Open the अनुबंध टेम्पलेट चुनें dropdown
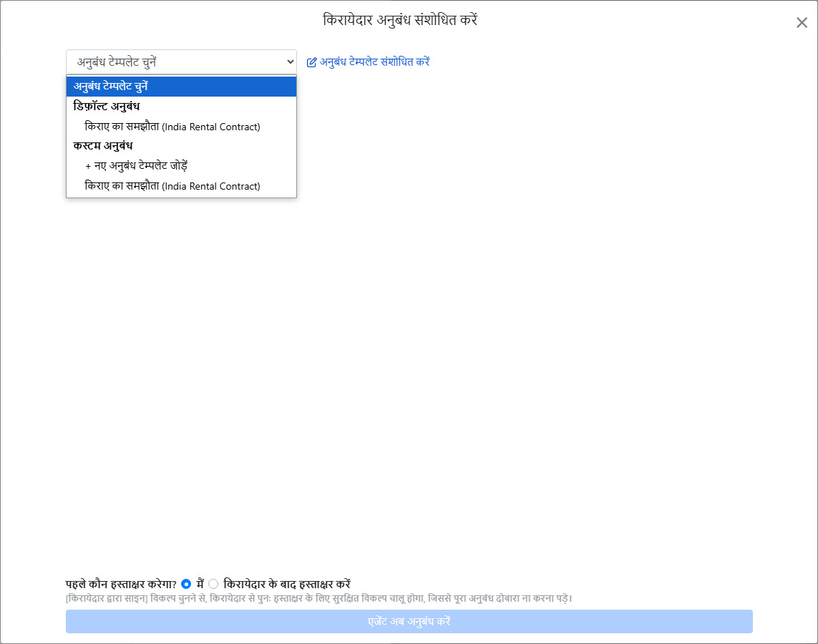The image size is (818, 644). [x=181, y=62]
